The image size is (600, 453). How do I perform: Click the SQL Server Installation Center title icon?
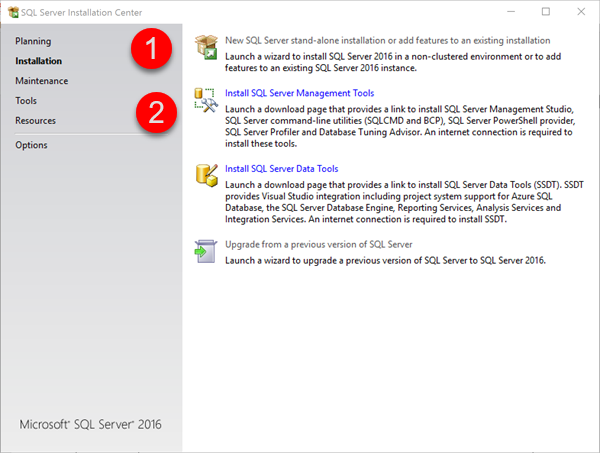[x=13, y=12]
